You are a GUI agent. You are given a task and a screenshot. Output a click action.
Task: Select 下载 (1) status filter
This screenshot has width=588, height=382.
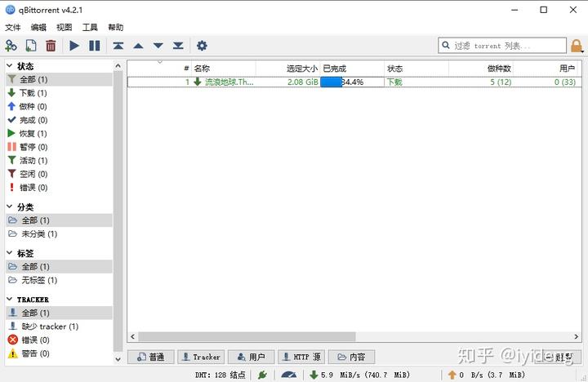pos(33,93)
